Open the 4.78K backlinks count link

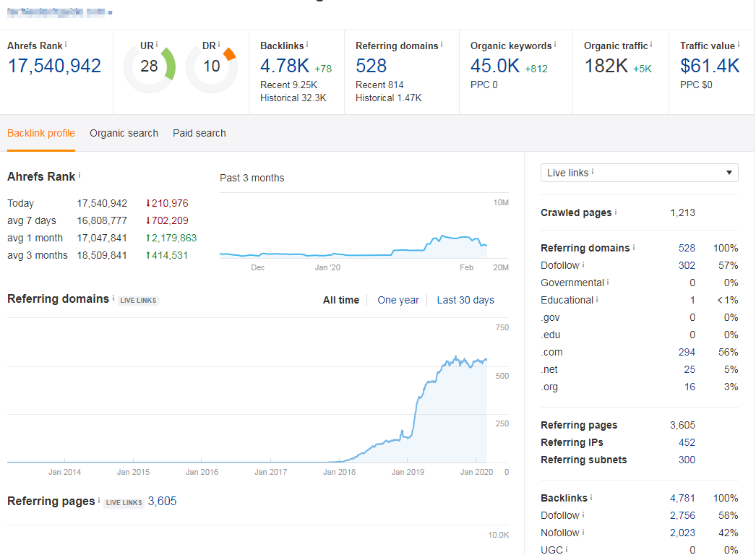[285, 66]
